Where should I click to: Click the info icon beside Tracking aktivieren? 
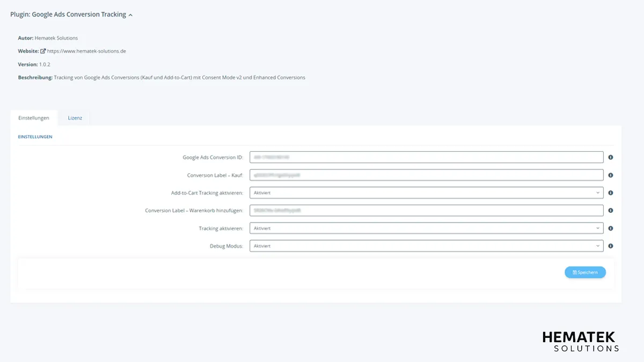pos(611,228)
